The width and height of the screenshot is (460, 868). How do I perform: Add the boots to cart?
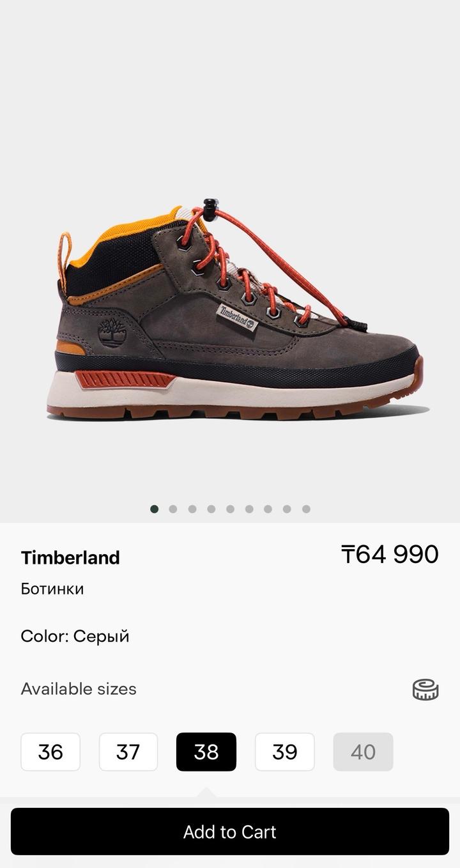click(230, 832)
